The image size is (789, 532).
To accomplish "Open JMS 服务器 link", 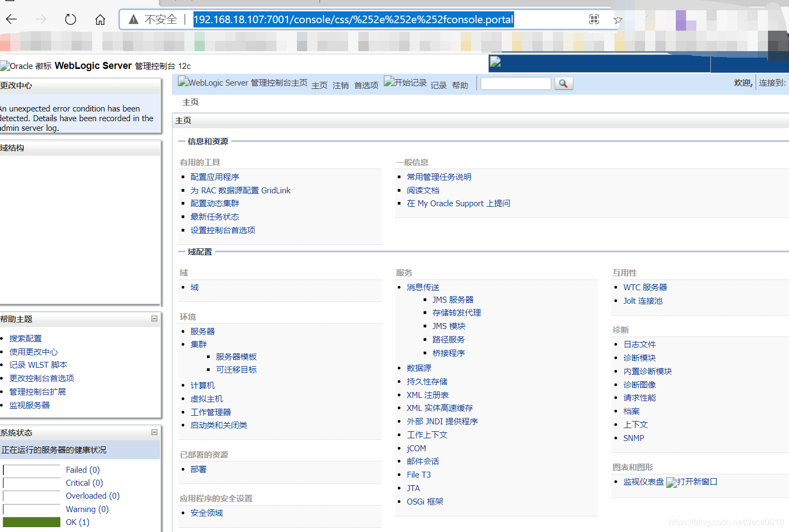I will pos(453,299).
